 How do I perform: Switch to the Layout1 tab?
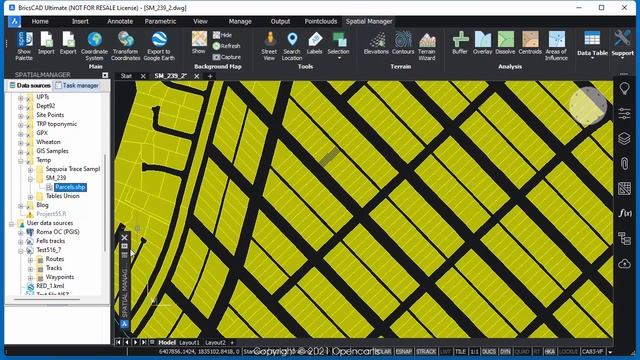tap(189, 342)
